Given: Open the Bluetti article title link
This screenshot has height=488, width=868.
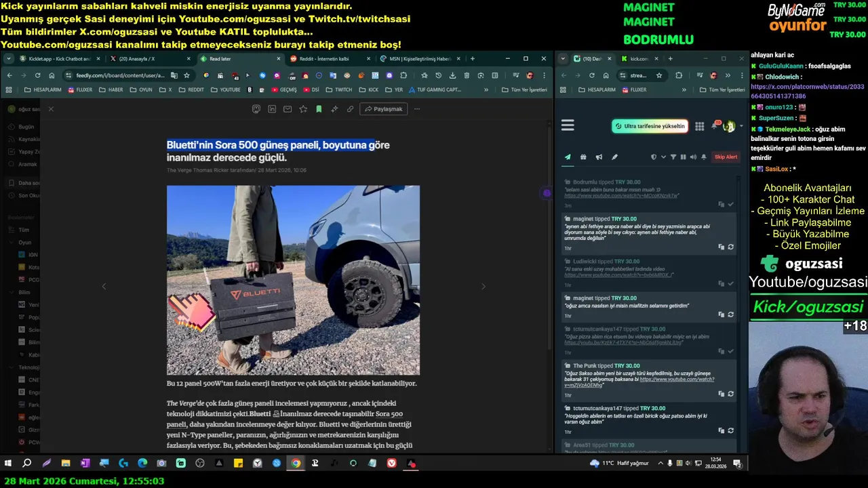Looking at the screenshot, I should point(278,151).
